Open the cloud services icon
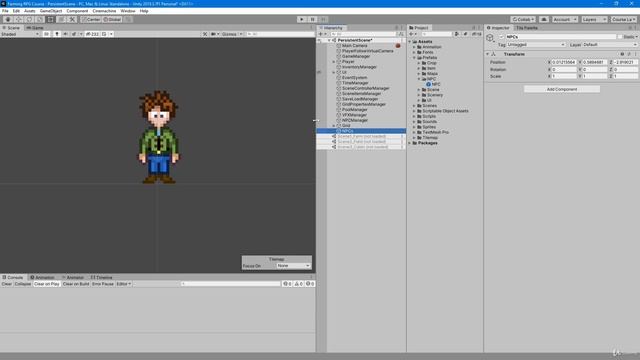 [x=544, y=19]
